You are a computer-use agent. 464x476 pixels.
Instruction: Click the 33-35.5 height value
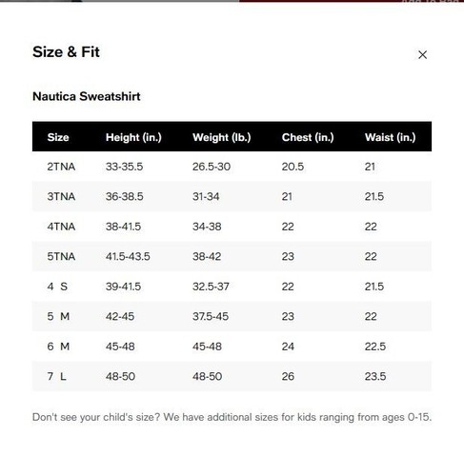pos(124,167)
